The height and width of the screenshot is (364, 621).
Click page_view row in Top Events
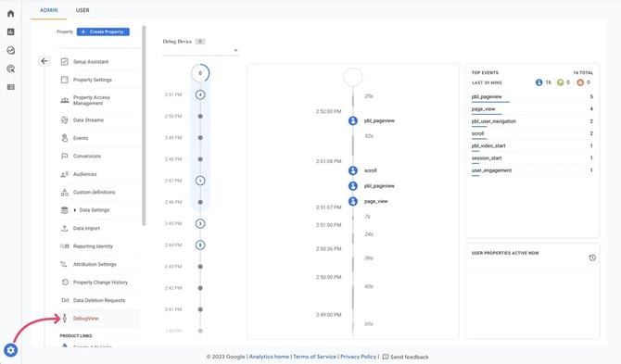(532, 109)
